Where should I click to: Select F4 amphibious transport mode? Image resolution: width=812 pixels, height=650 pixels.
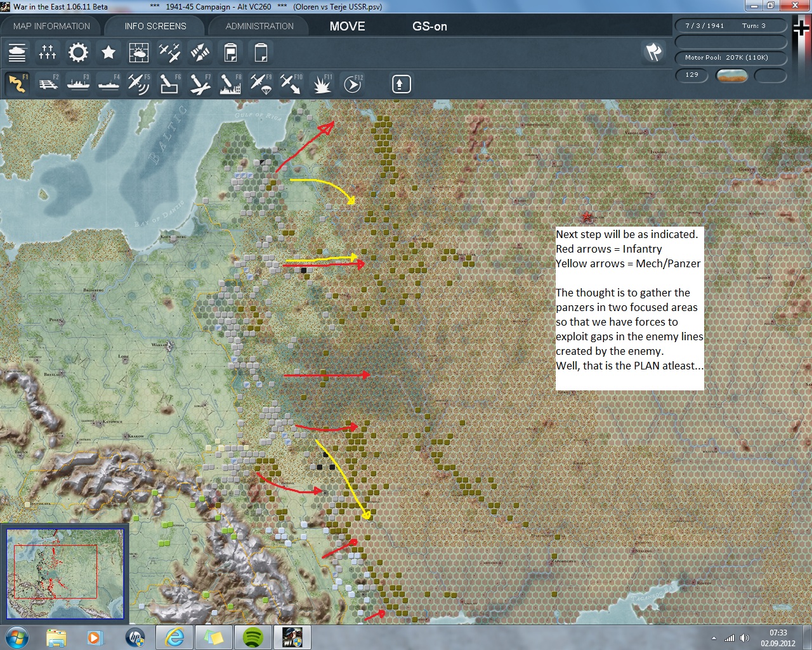click(x=108, y=84)
